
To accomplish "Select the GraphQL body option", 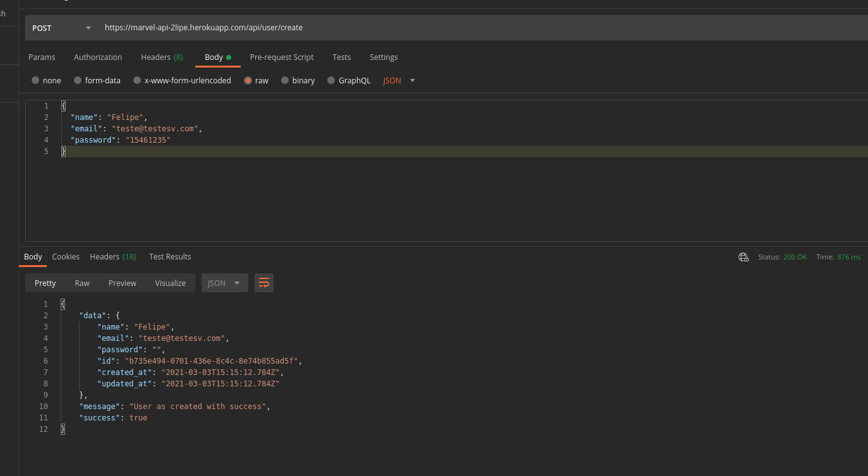I will coord(349,81).
